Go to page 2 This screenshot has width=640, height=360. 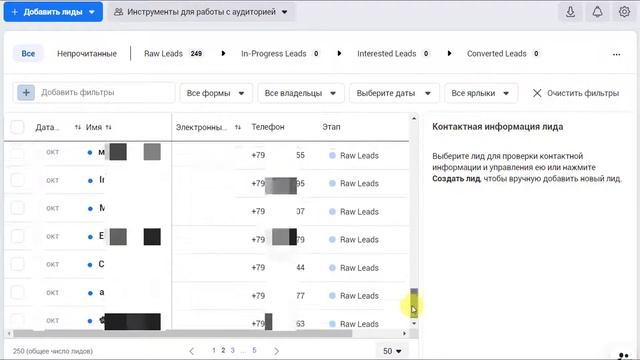pos(223,350)
